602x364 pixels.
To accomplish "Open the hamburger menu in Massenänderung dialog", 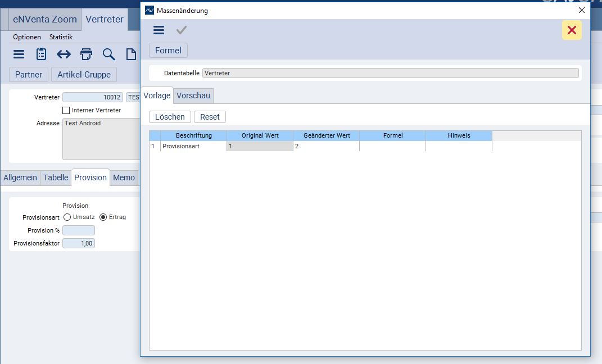I will 159,30.
